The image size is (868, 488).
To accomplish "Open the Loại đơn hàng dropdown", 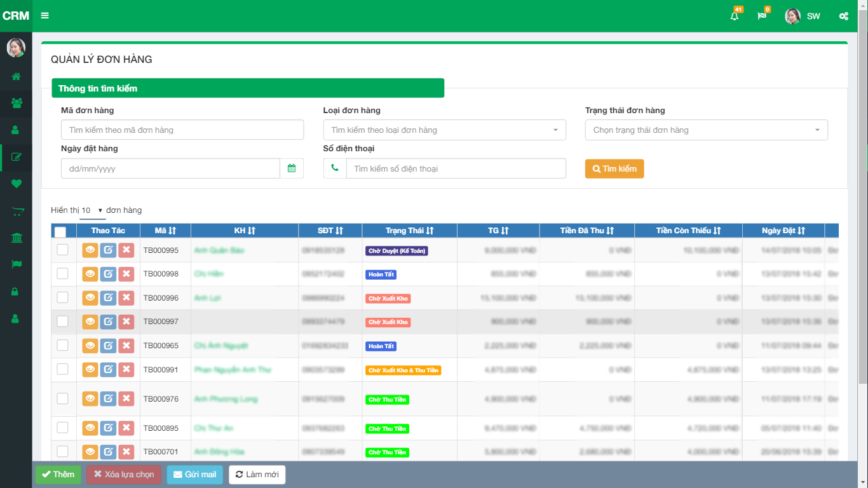I will click(444, 130).
